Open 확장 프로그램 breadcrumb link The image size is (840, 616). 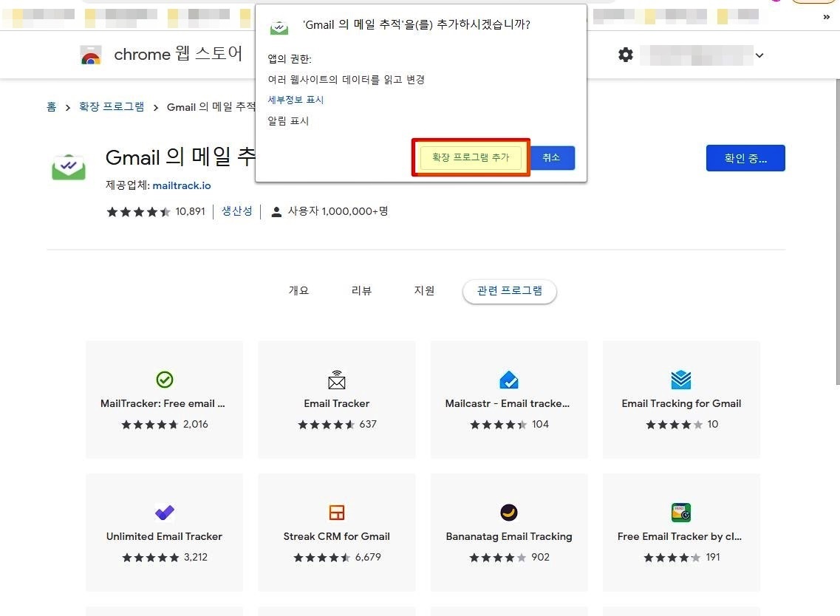pyautogui.click(x=112, y=106)
